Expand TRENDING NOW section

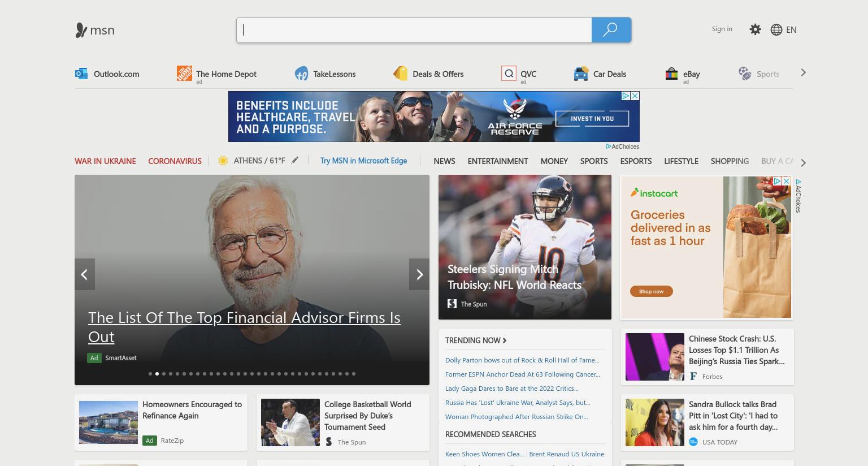point(476,340)
